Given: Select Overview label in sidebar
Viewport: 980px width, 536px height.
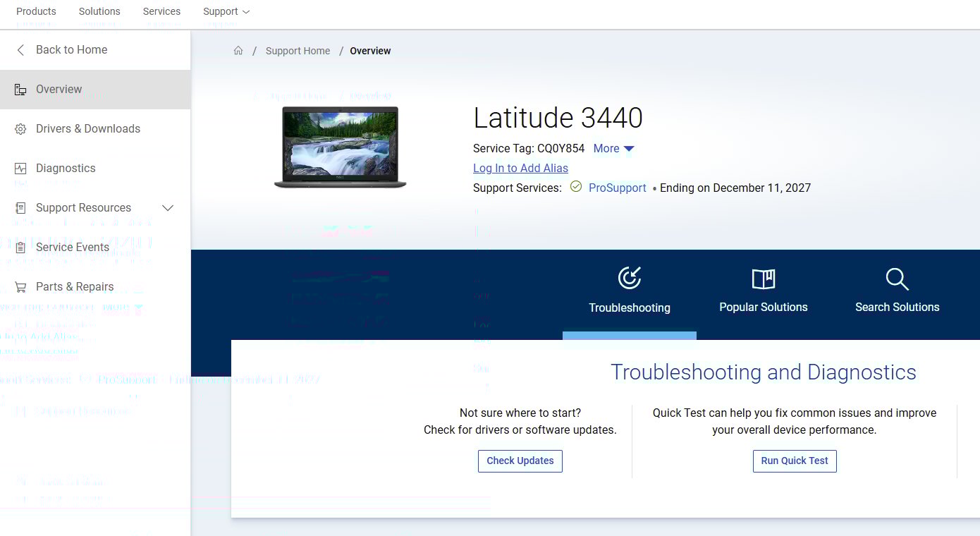Looking at the screenshot, I should [59, 89].
